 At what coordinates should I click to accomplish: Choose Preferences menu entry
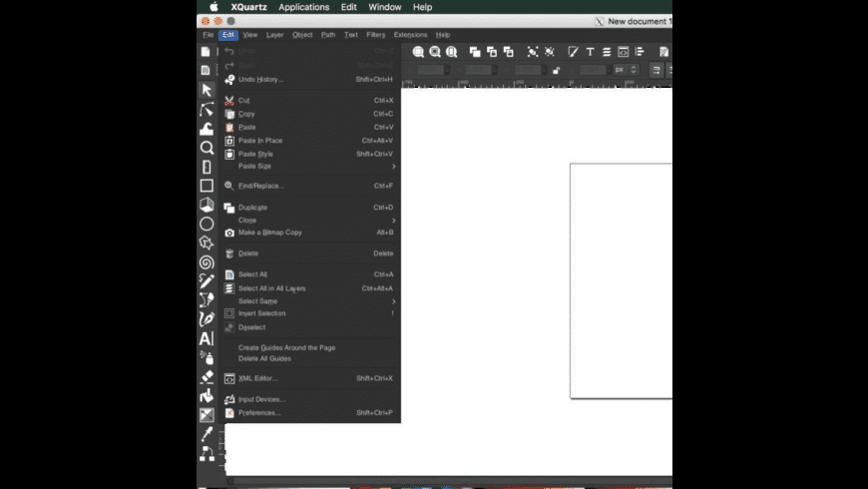coord(309,412)
